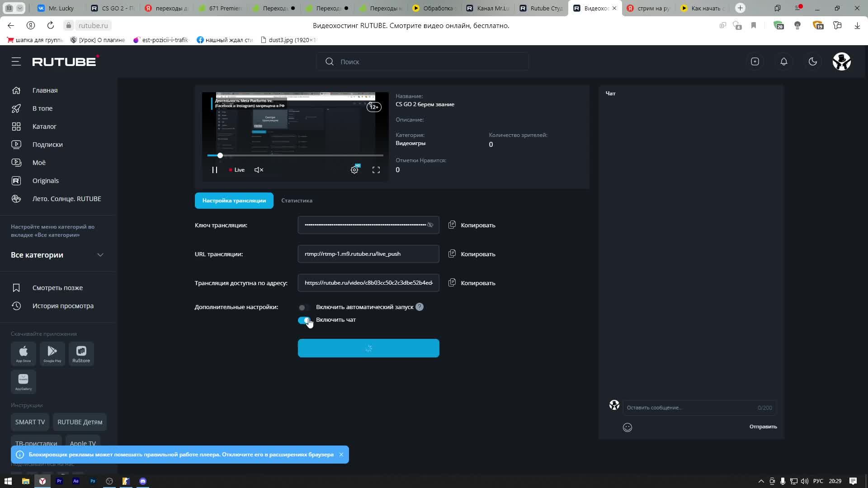Open the browser tab list dropdown arrow
Screen dimensions: 868x488
click(x=20, y=8)
